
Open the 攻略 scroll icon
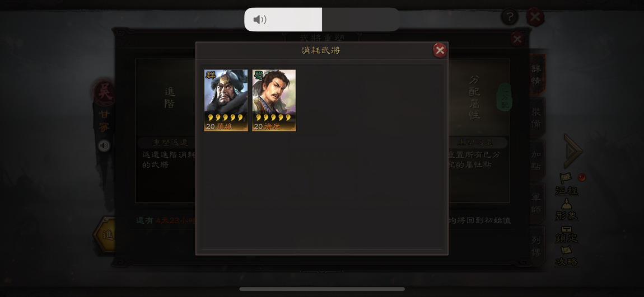click(x=566, y=256)
